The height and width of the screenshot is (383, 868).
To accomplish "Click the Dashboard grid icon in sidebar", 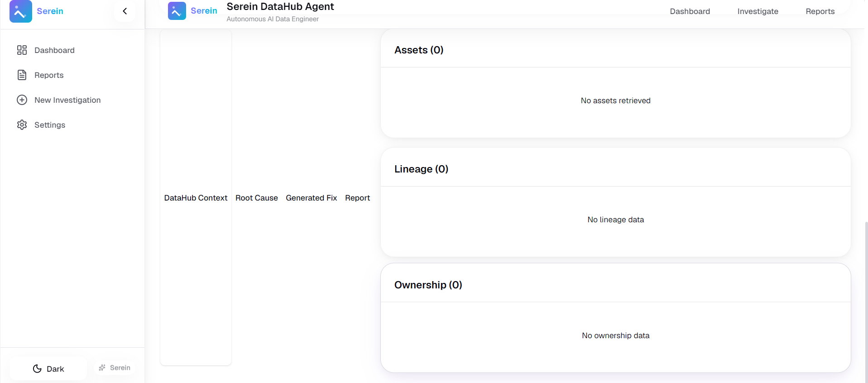I will click(x=22, y=50).
